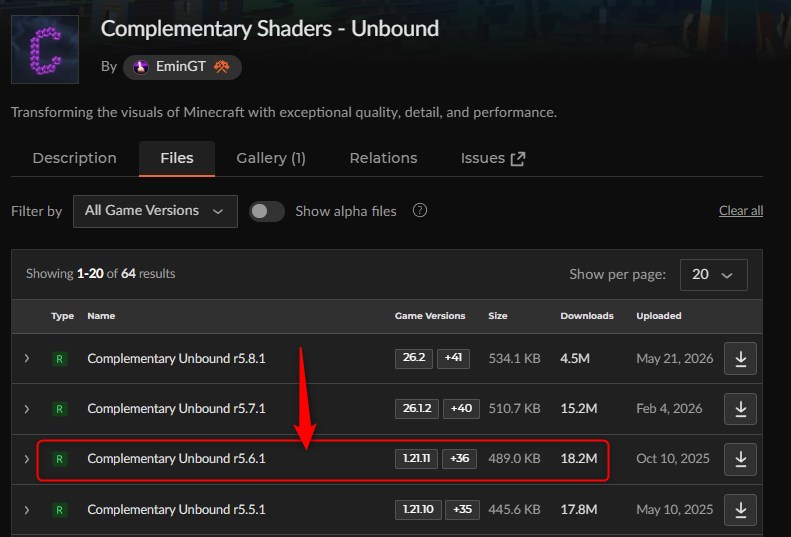Image resolution: width=791 pixels, height=537 pixels.
Task: Click the EminGT author avatar icon
Action: [x=141, y=67]
